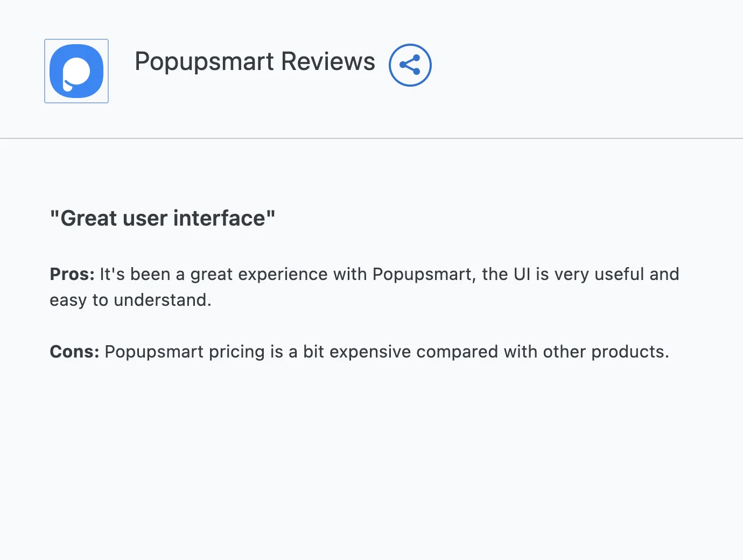Click the share icon beside Popupsmart Reviews

click(x=410, y=65)
